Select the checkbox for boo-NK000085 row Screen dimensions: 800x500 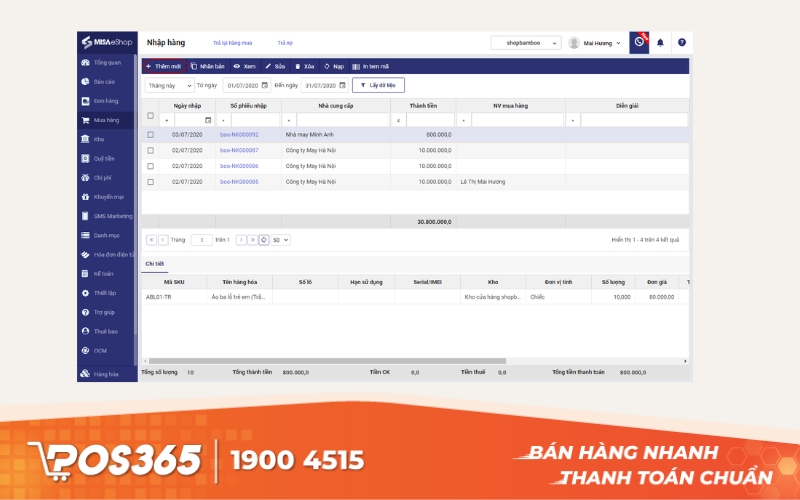pos(151,182)
